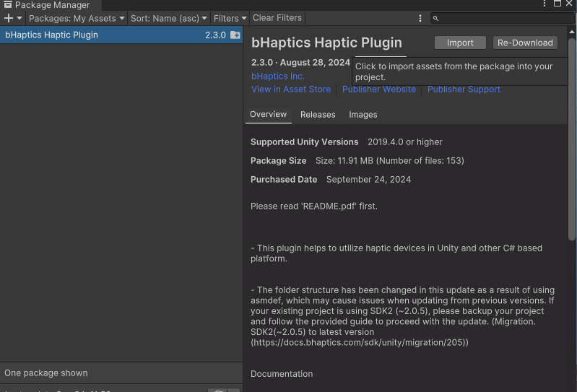Open the Publisher Website link

tap(379, 90)
